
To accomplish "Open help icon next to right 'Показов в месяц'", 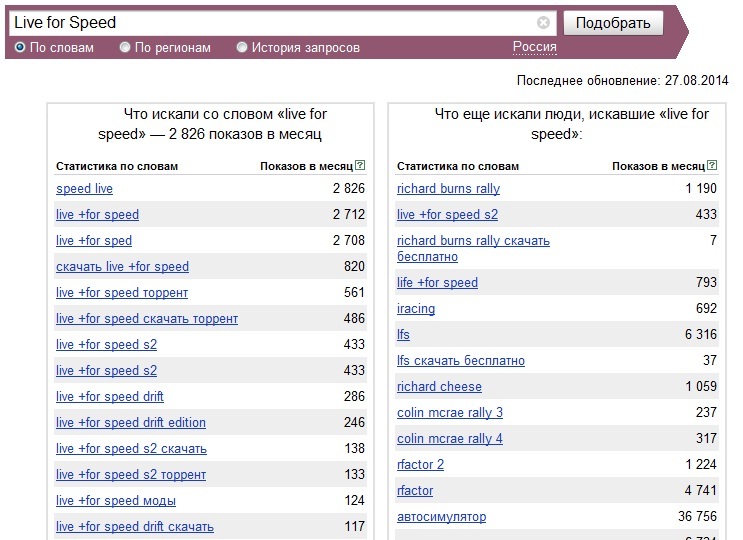I will point(712,165).
